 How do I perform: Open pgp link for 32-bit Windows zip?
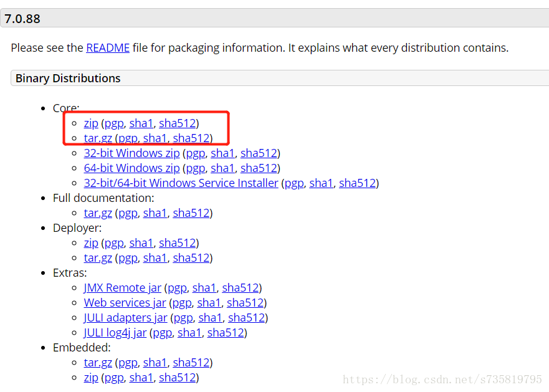pos(196,153)
